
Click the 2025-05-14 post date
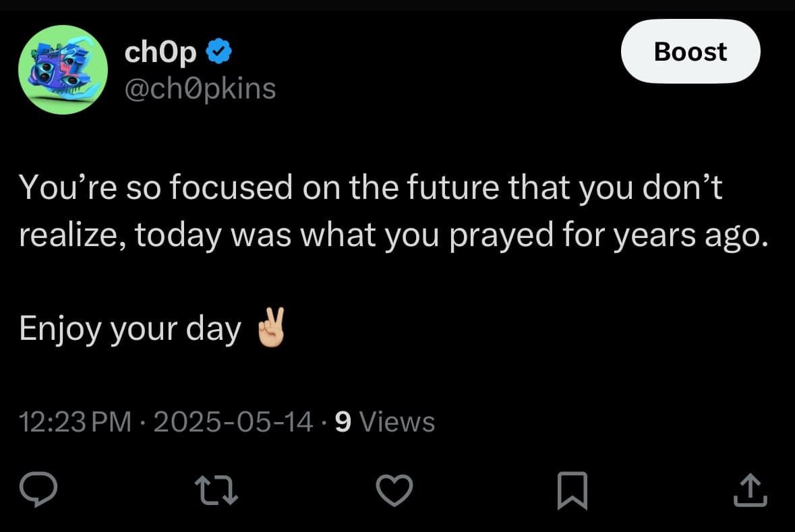(233, 422)
